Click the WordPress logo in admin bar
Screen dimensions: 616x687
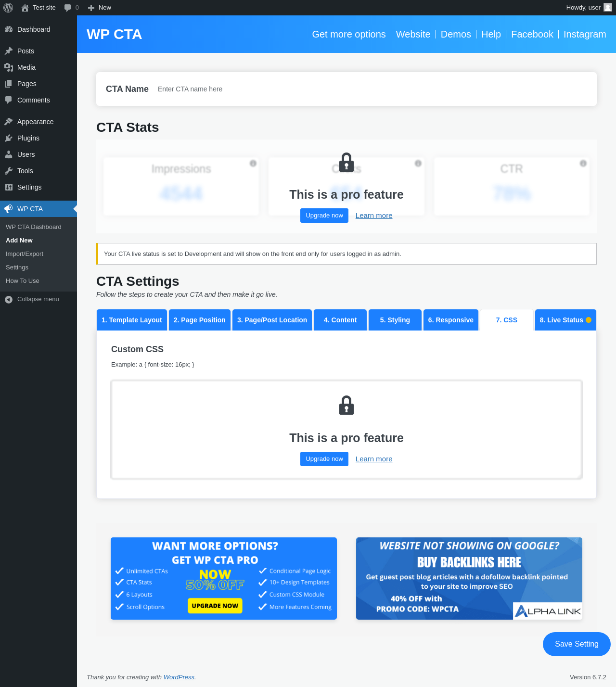8,8
